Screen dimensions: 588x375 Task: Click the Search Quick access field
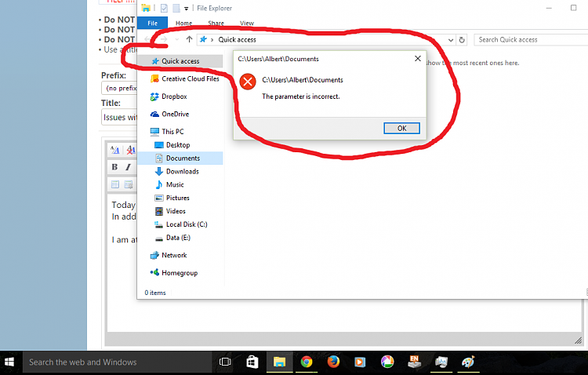click(529, 39)
